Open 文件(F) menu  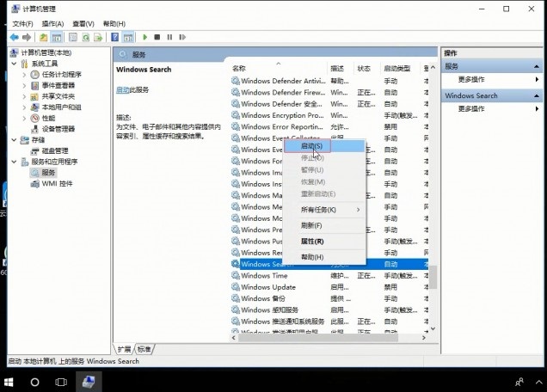click(x=22, y=24)
